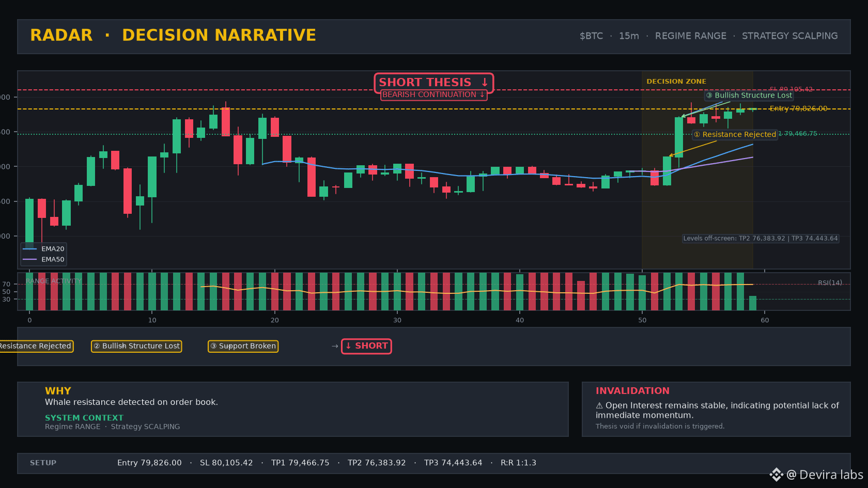
Task: Click TP1 79,466.75 in the Setup row
Action: 300,463
